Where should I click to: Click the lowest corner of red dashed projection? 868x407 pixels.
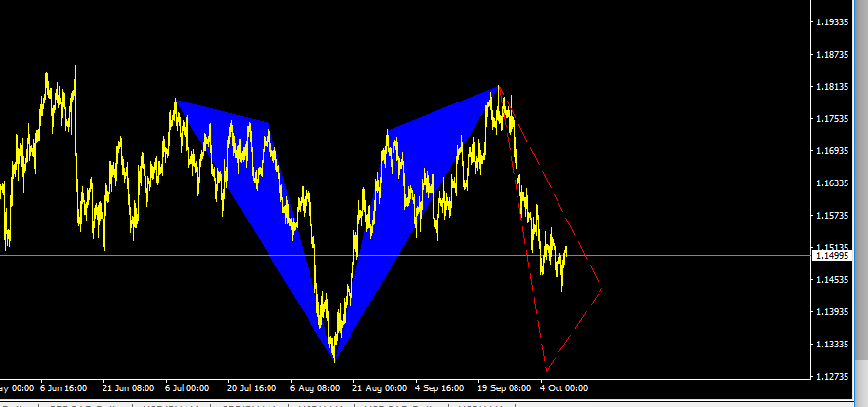(x=546, y=372)
